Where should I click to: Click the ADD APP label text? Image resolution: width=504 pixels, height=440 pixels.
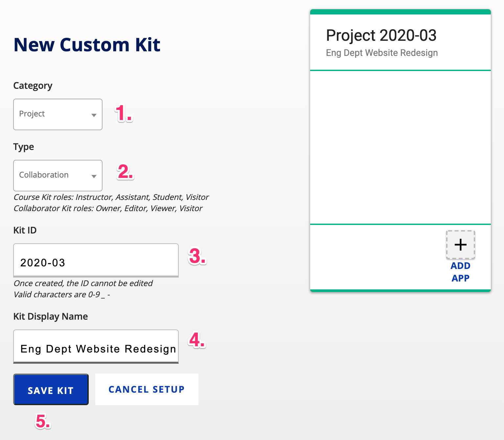[460, 272]
